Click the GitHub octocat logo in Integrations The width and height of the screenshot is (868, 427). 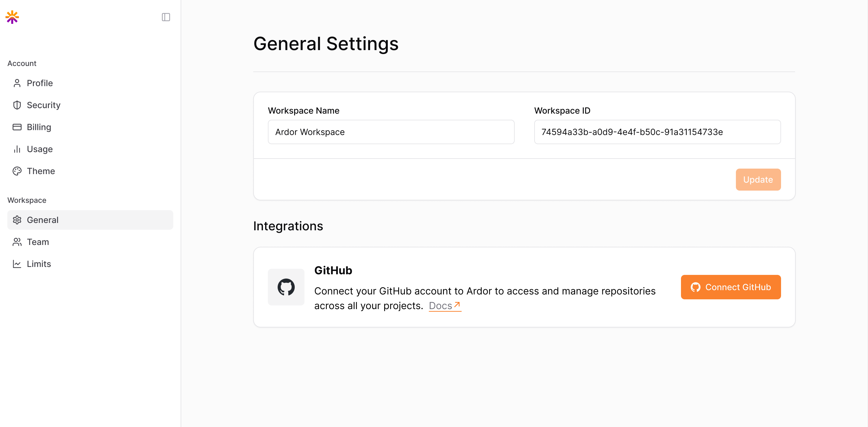(x=286, y=287)
